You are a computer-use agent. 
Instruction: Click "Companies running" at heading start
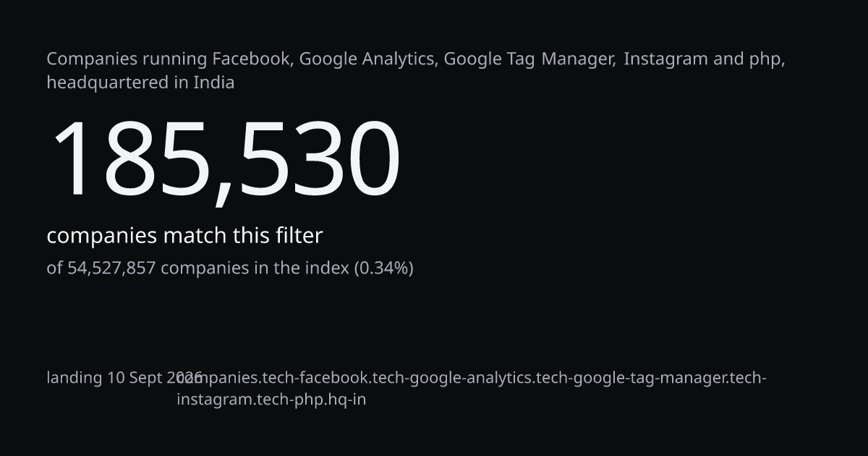127,59
